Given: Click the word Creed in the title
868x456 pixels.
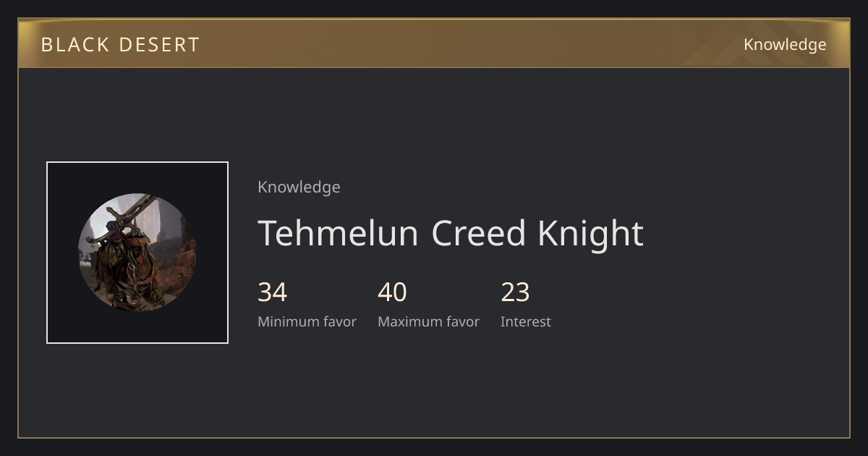Looking at the screenshot, I should click(479, 233).
